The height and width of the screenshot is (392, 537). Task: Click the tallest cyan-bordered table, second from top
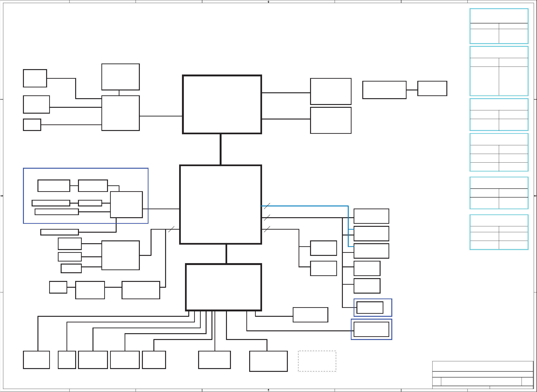(x=499, y=71)
